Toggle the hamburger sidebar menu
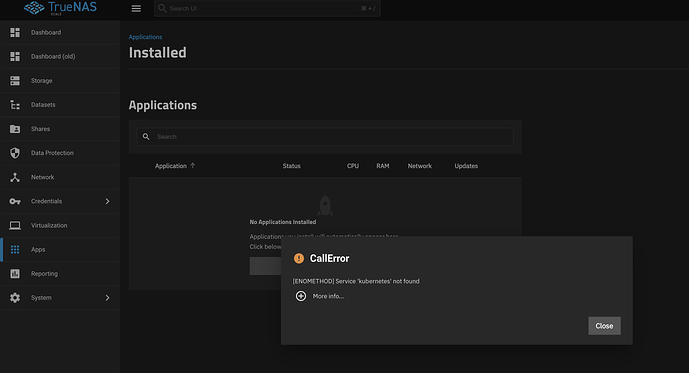 (x=136, y=8)
